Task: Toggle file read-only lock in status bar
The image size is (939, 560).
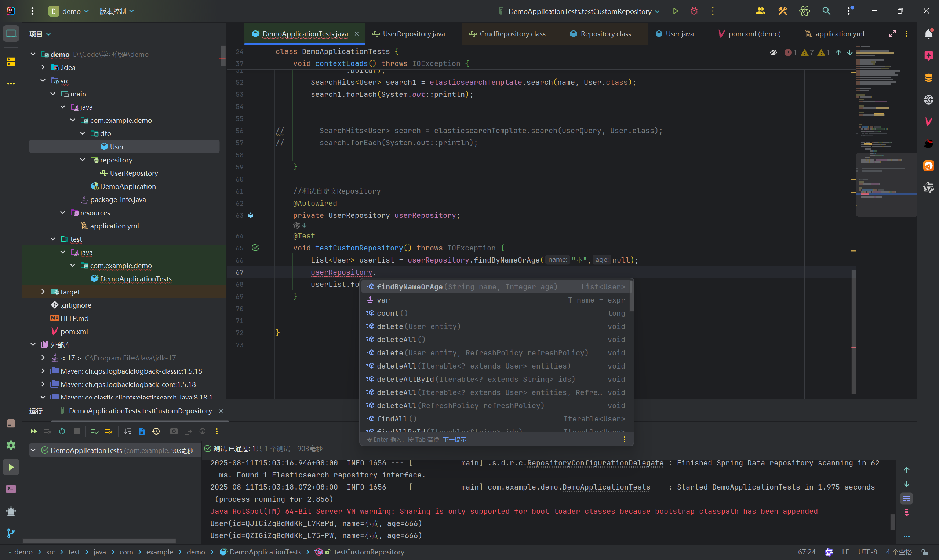Action: [924, 552]
